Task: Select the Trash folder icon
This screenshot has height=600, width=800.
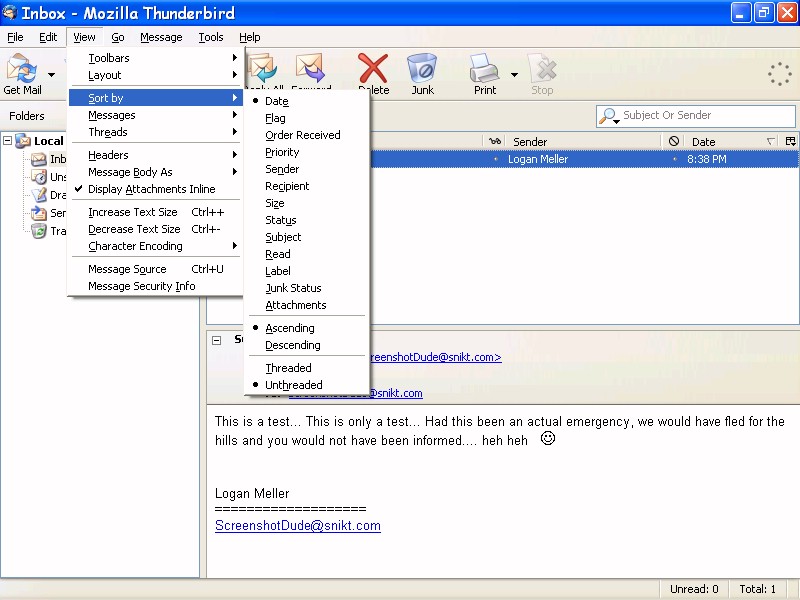Action: point(39,231)
